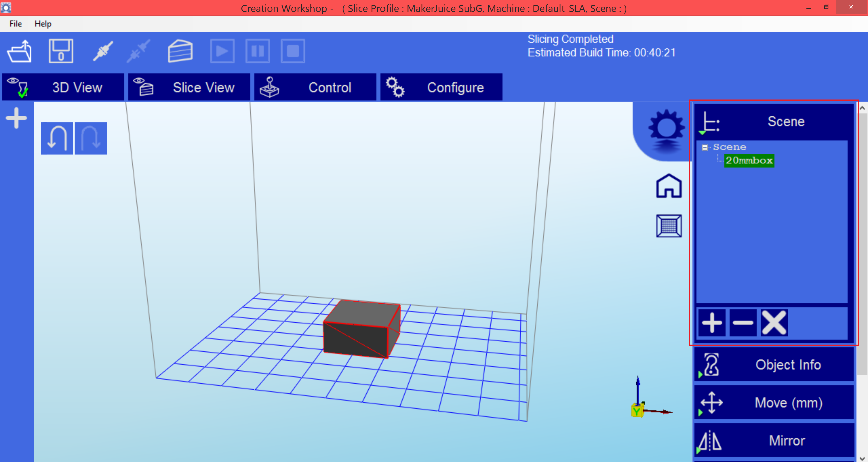Screen dimensions: 868x462
Task: Click the plus icon on left sidebar
Action: 16,118
